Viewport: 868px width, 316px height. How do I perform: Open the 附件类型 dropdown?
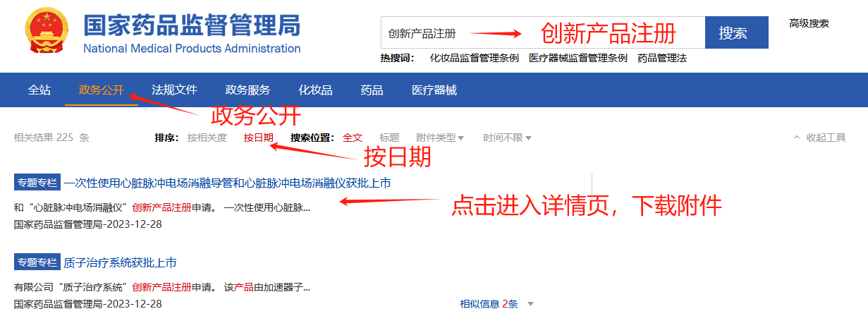click(440, 138)
